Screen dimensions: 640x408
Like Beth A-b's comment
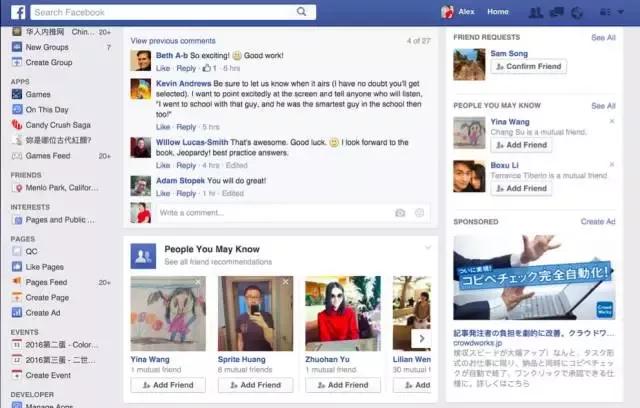(162, 68)
